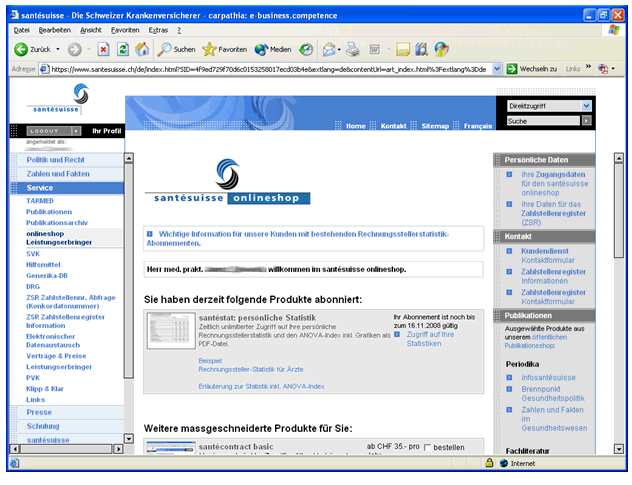
Task: Open the Zurück history dropdown arrow
Action: [x=58, y=49]
